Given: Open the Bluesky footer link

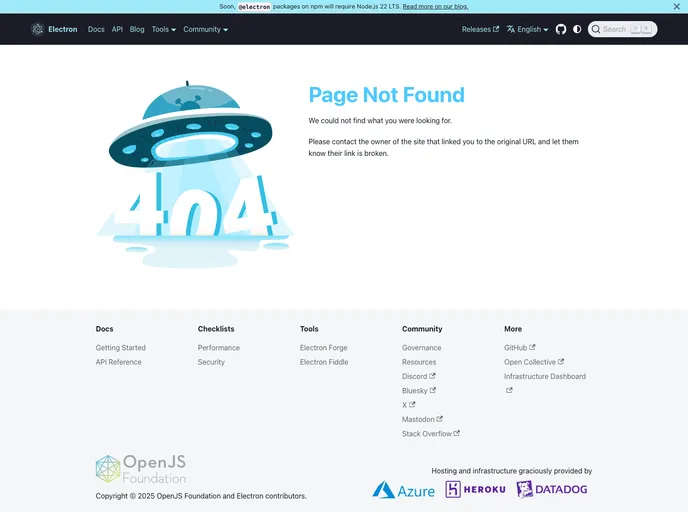Looking at the screenshot, I should (x=419, y=390).
